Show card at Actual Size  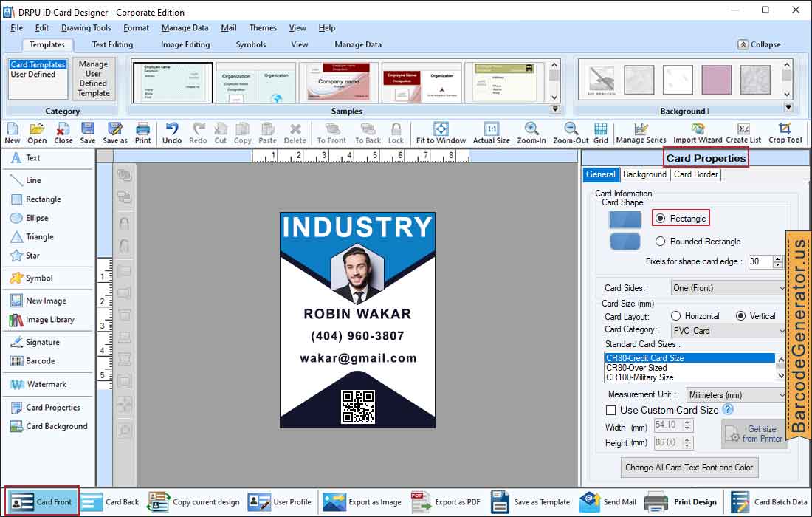point(492,133)
